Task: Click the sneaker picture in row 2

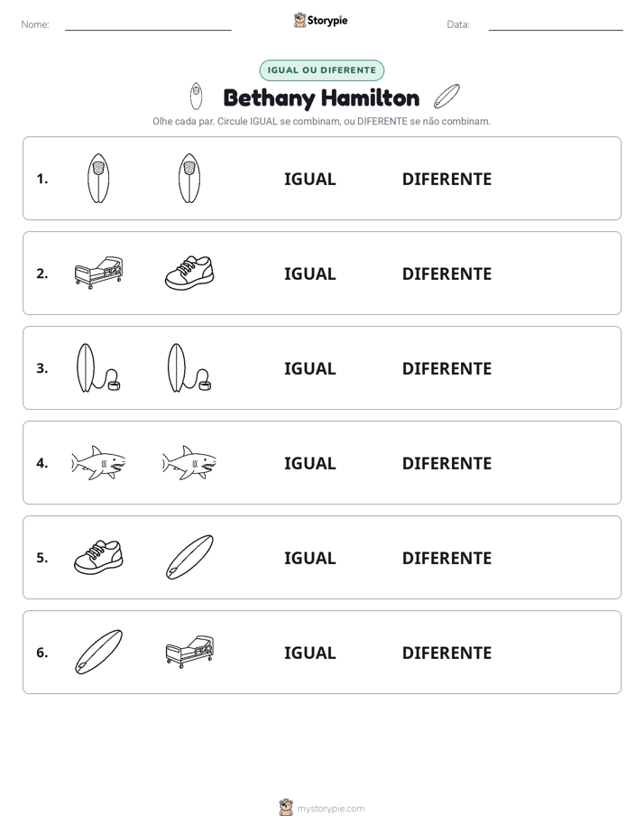Action: pyautogui.click(x=189, y=273)
